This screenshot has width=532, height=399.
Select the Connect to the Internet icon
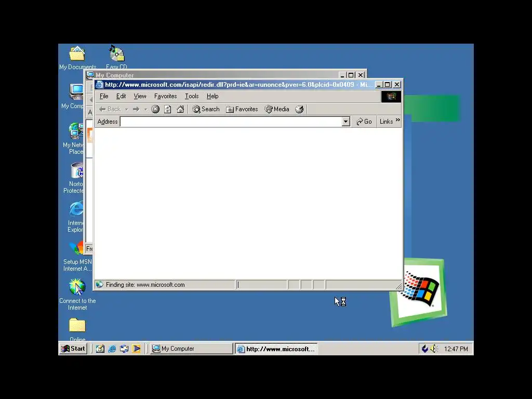click(x=77, y=294)
